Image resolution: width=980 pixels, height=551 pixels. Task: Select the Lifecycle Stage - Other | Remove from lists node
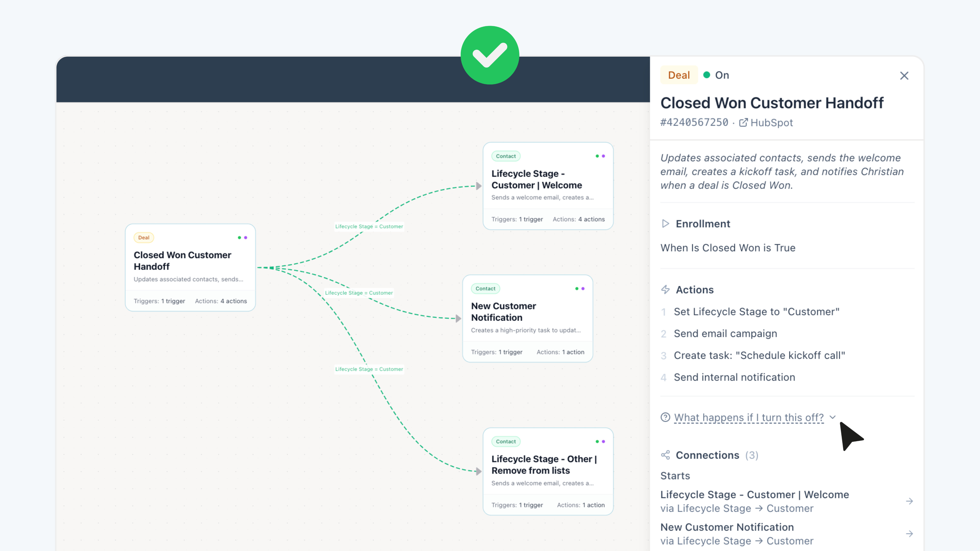[x=548, y=471]
